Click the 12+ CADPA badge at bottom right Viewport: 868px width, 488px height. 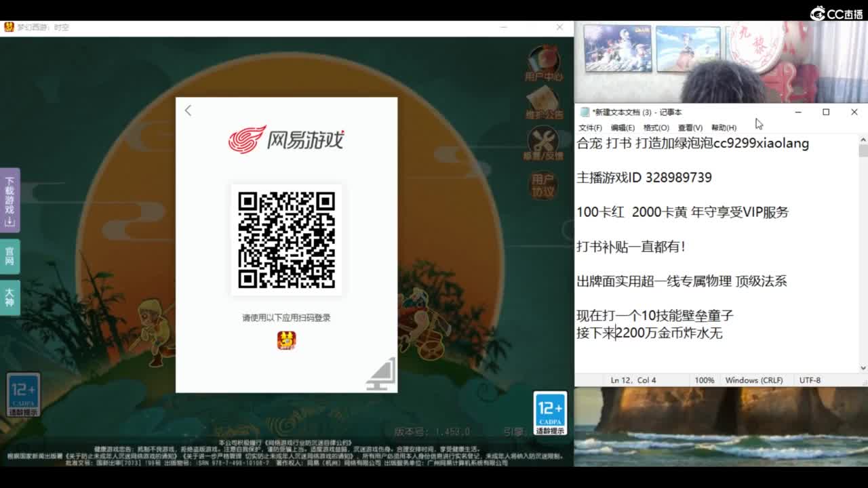pos(550,413)
